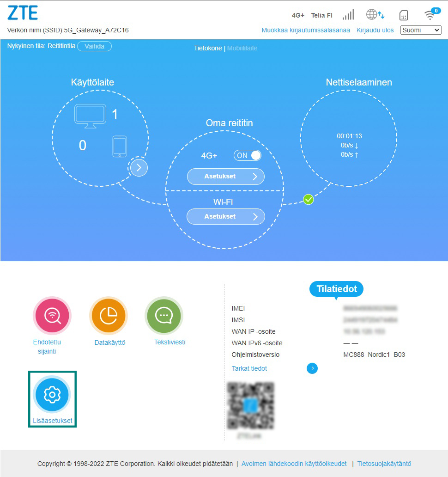Click the Telia FI operator name
Viewport: 448px width, 477px height.
[x=321, y=15]
